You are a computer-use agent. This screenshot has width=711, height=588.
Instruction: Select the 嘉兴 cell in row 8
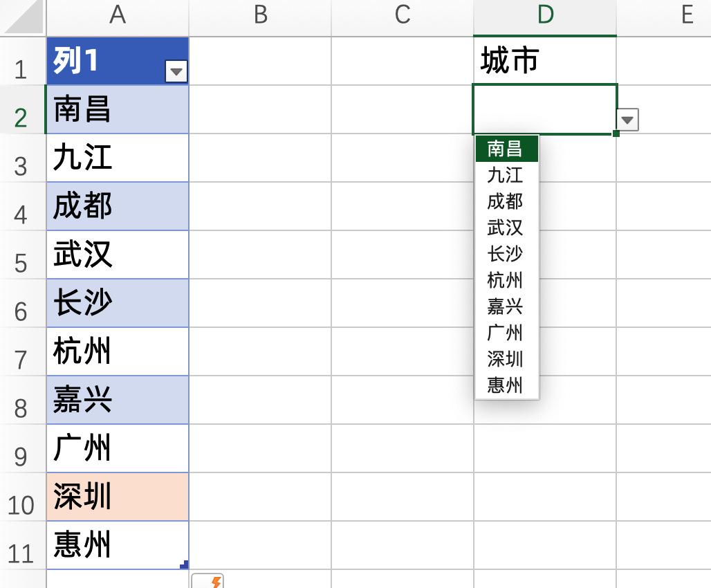(117, 400)
